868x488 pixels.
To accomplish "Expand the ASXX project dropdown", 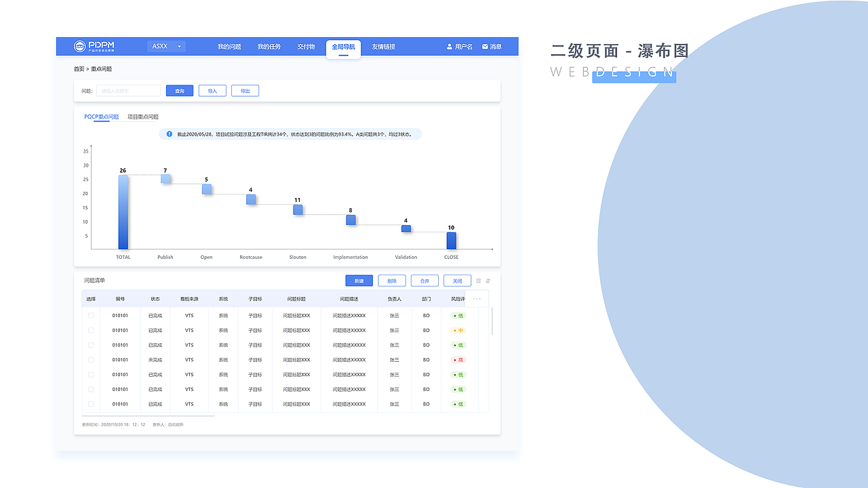I will pyautogui.click(x=166, y=47).
